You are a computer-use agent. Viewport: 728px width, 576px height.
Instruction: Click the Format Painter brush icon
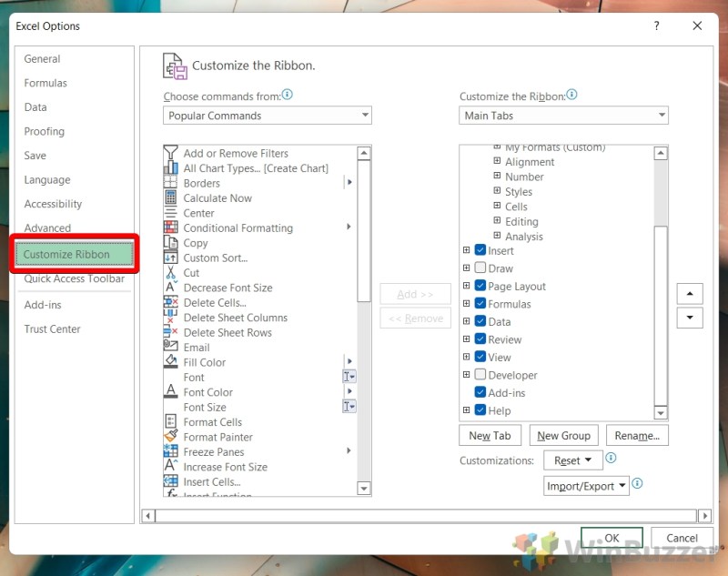point(170,436)
